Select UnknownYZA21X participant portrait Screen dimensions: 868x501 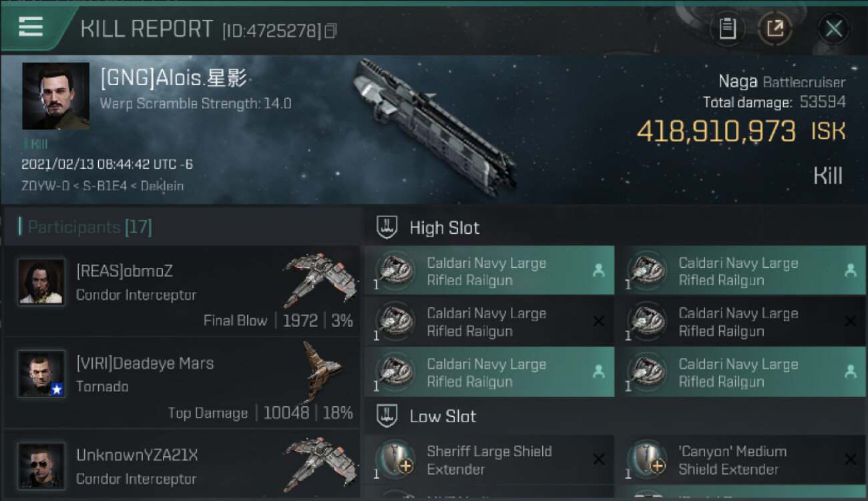(41, 464)
